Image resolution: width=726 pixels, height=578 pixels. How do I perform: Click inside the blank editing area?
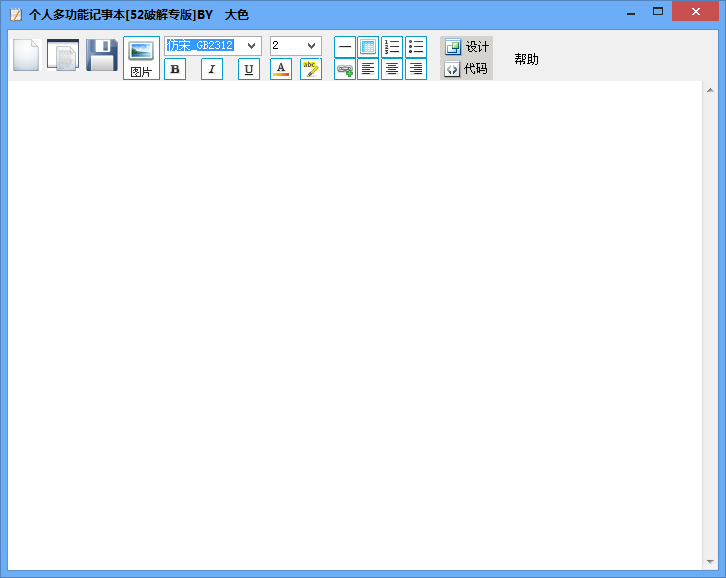(355, 320)
